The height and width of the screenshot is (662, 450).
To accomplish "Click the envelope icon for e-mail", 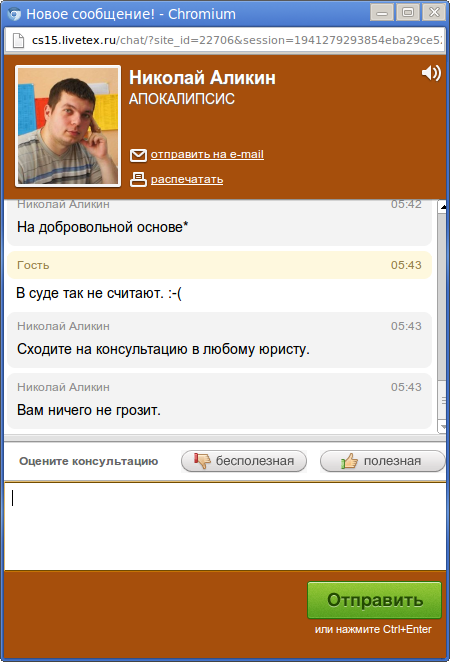I will click(x=138, y=155).
